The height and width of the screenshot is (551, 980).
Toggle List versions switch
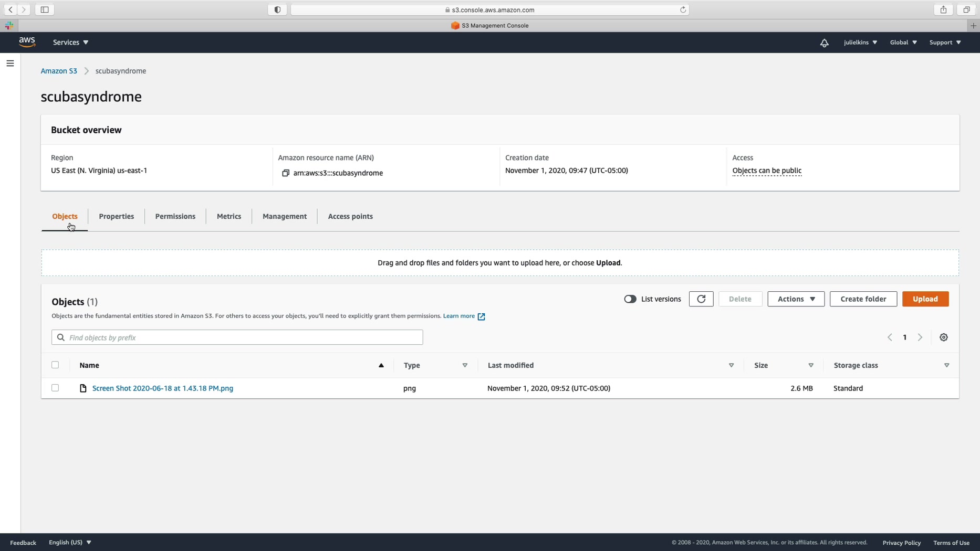pos(630,299)
